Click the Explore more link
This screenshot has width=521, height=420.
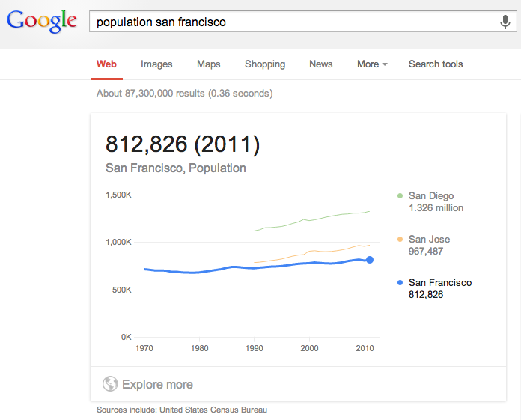(x=157, y=384)
